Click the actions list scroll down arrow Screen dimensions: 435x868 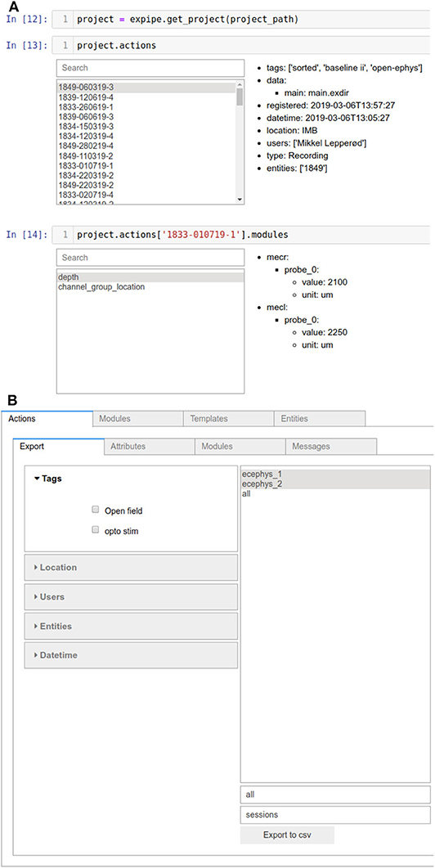239,200
